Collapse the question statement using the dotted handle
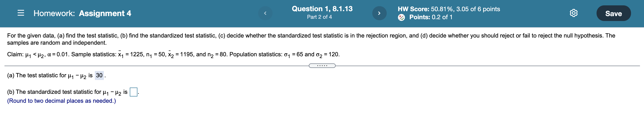This screenshot has width=644, height=134. (322, 65)
